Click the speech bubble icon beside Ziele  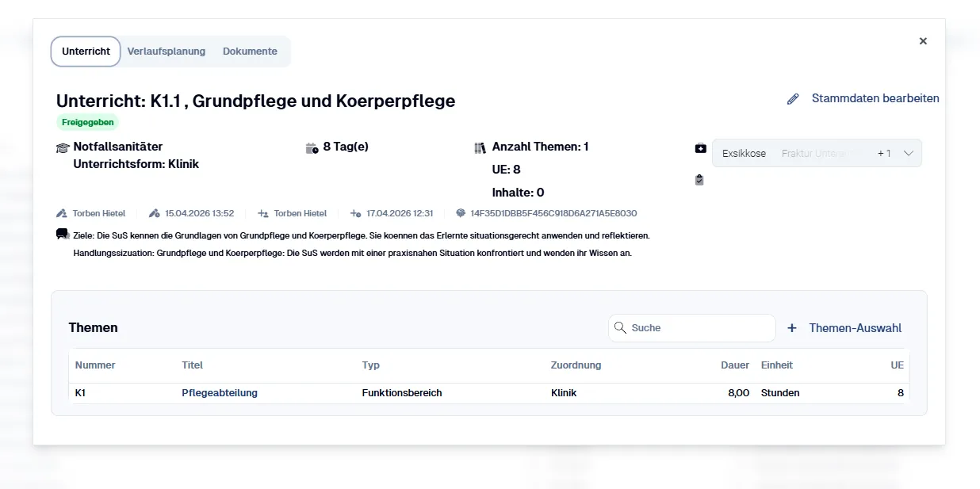coord(62,233)
